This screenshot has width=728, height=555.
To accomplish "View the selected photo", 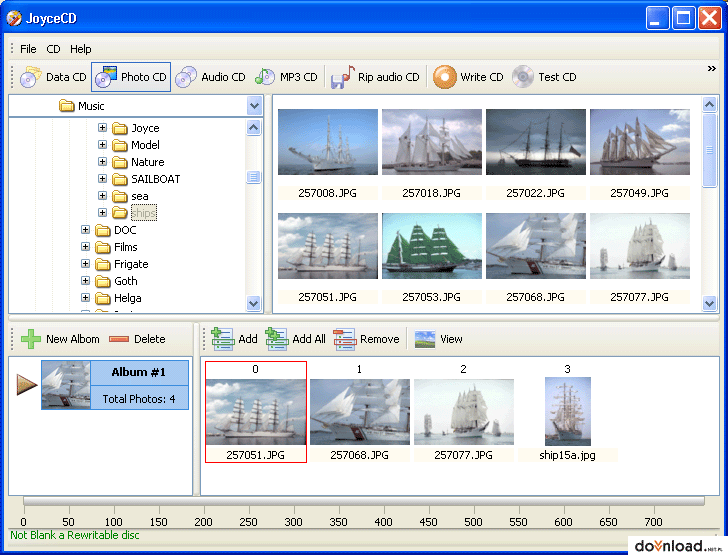I will (438, 339).
